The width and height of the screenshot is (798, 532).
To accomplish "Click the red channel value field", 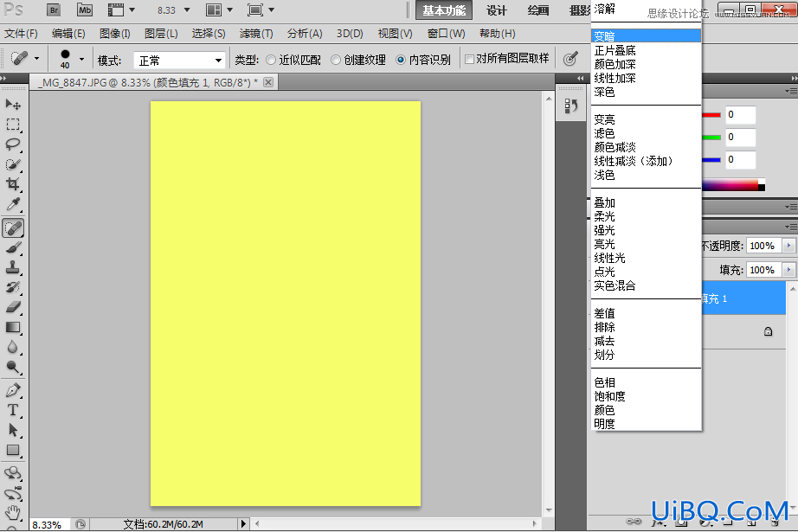I will [741, 115].
